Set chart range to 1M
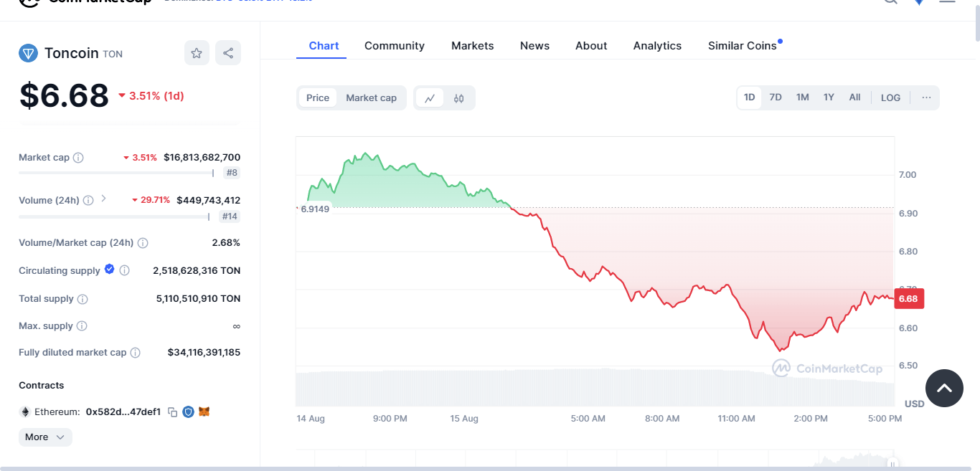980x471 pixels. pos(803,97)
